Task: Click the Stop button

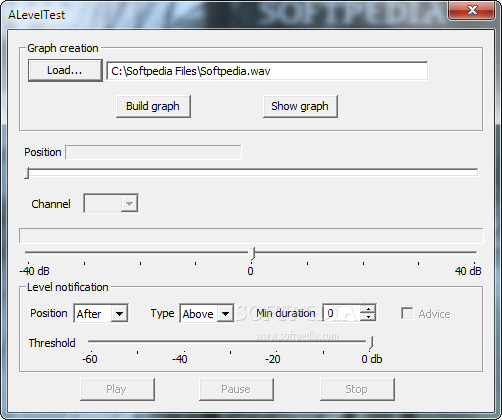Action: click(357, 389)
